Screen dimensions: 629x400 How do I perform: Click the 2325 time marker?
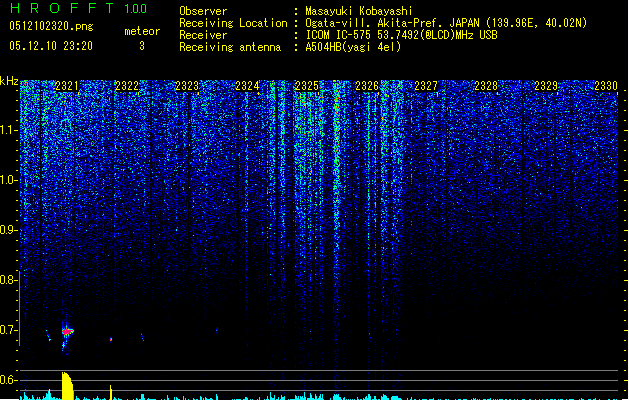(x=307, y=86)
